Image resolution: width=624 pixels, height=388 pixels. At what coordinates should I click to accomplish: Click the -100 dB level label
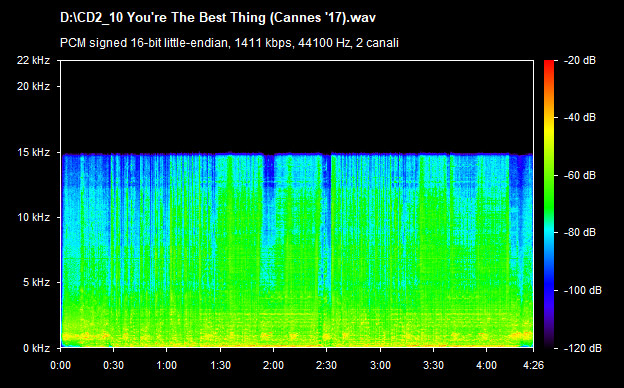pos(583,291)
